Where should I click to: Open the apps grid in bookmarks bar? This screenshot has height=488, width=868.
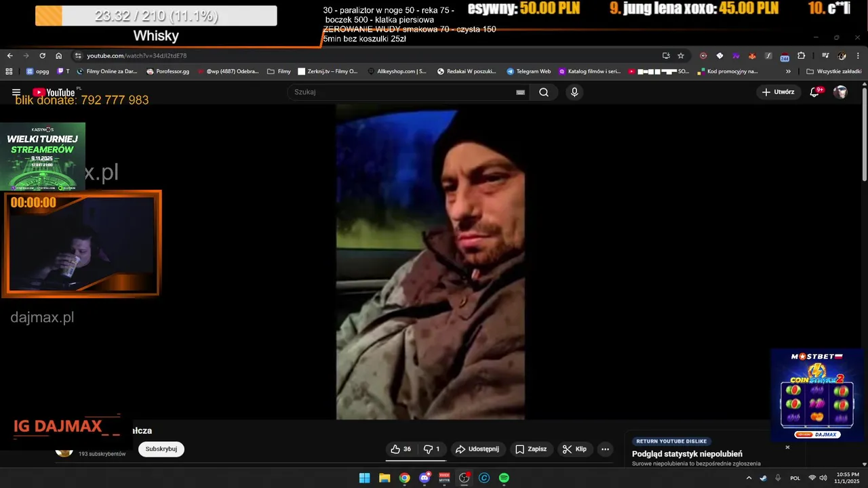click(x=9, y=71)
